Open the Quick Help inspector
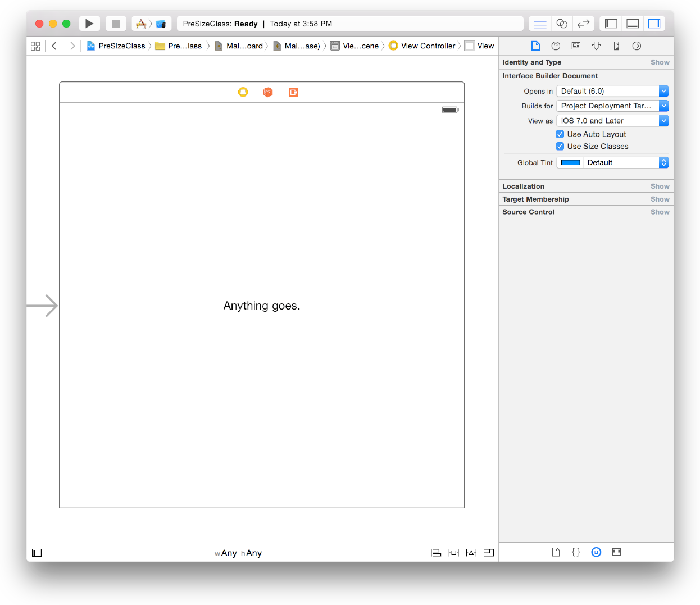This screenshot has width=700, height=605. pyautogui.click(x=556, y=46)
